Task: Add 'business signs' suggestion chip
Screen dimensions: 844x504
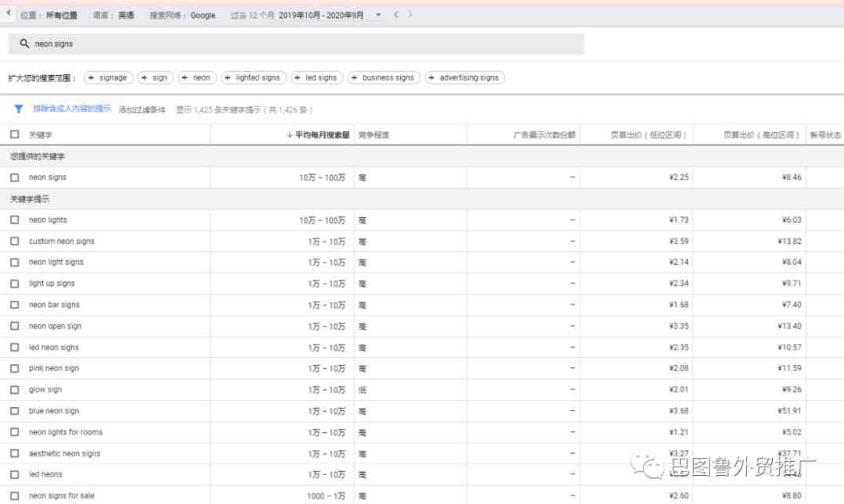Action: click(384, 77)
